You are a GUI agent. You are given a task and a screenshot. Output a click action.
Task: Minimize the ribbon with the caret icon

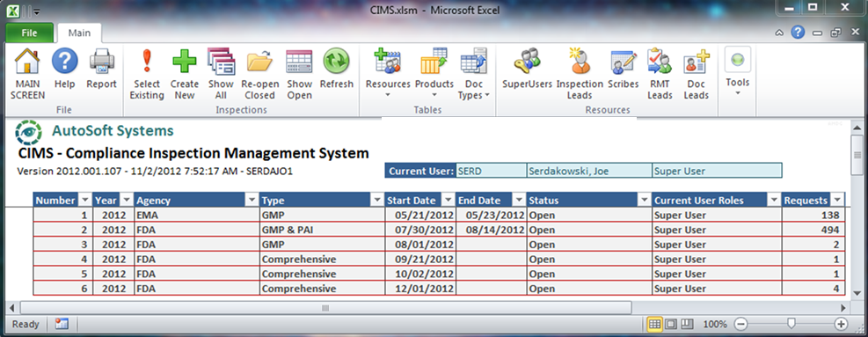pyautogui.click(x=779, y=33)
